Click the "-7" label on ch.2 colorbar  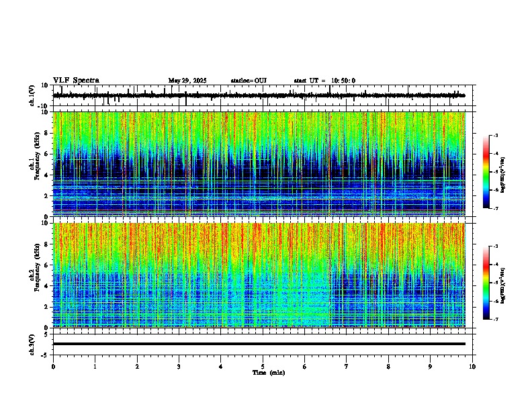click(x=496, y=319)
